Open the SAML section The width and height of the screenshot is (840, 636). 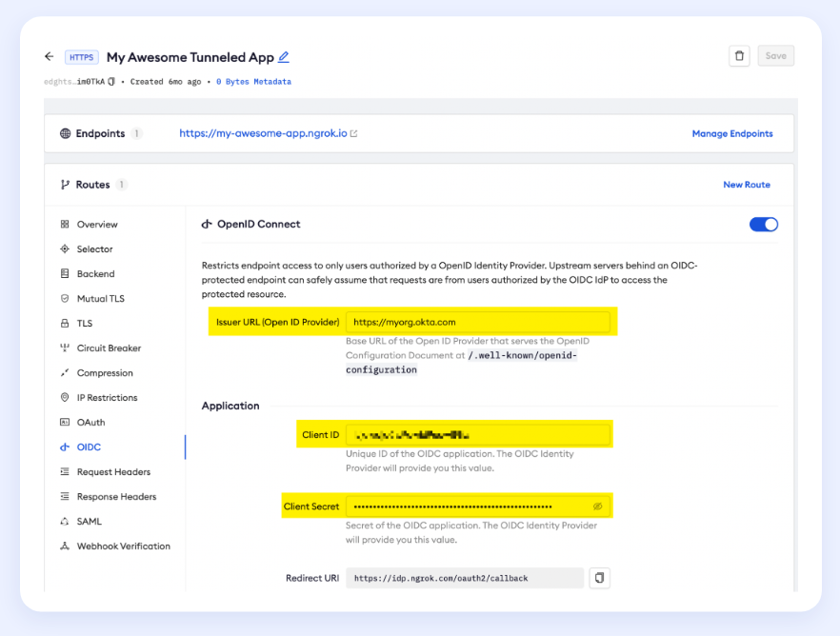point(89,522)
